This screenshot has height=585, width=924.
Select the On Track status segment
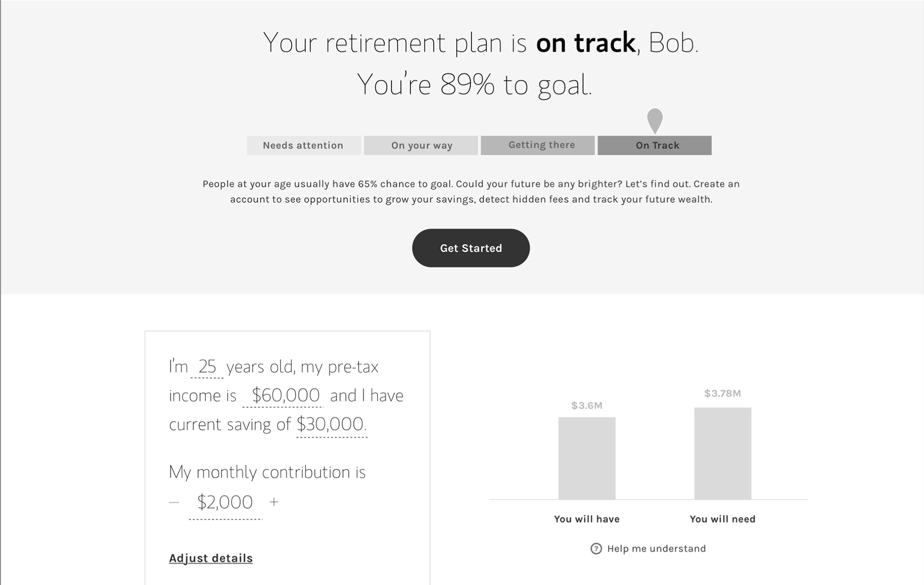(654, 145)
